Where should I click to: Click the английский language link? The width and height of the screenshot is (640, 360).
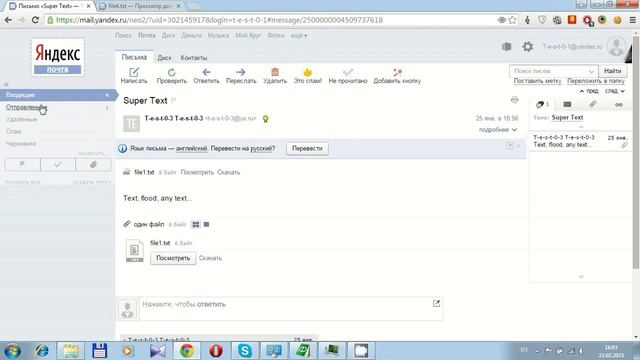(191, 149)
